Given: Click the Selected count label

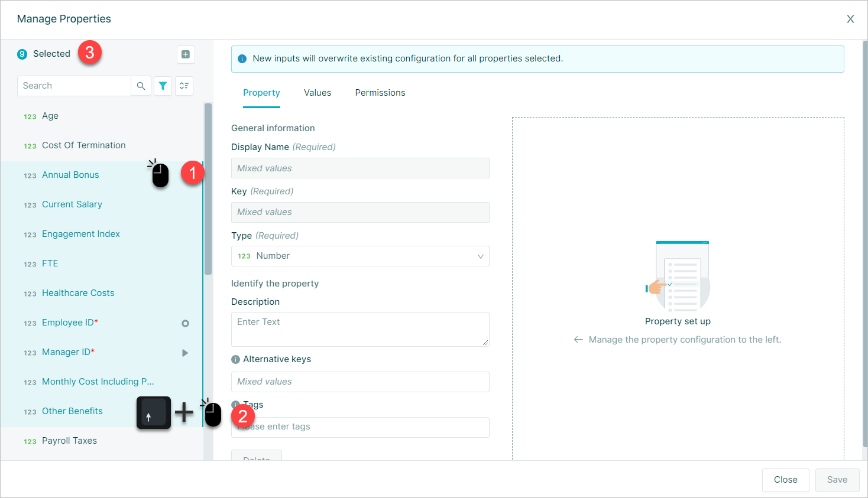Looking at the screenshot, I should [51, 54].
